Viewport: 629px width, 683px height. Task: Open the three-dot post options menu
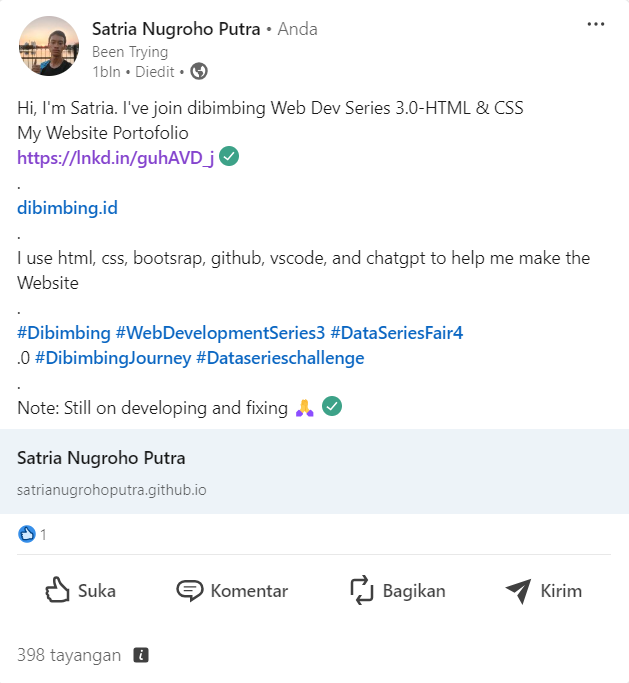(595, 24)
